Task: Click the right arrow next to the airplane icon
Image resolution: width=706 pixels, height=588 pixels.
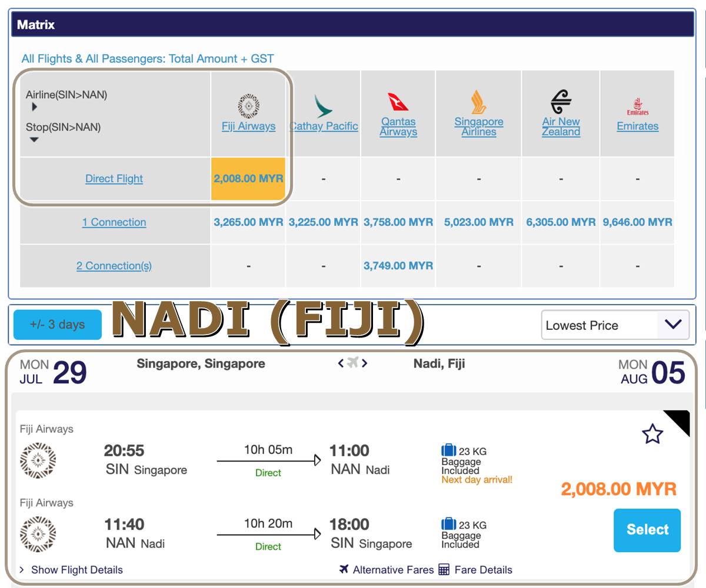Action: [365, 363]
